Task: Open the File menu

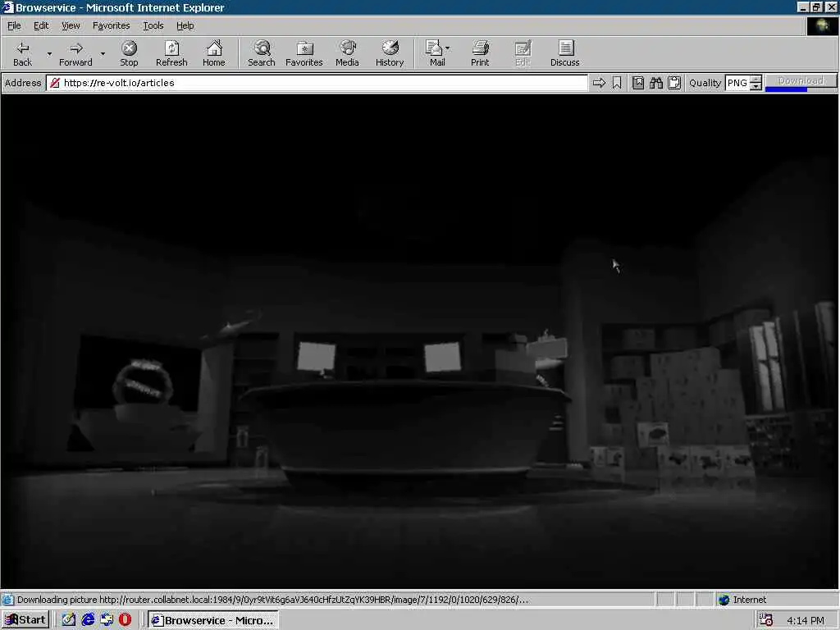Action: (14, 25)
